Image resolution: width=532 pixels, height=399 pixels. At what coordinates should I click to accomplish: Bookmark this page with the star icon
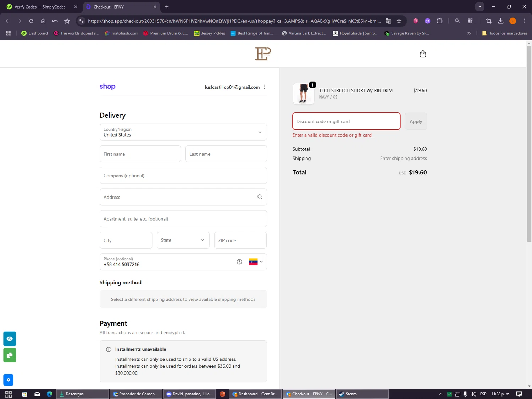tap(399, 21)
